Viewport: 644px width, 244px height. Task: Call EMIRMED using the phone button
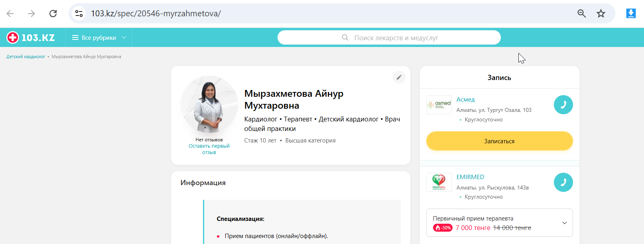click(x=563, y=182)
